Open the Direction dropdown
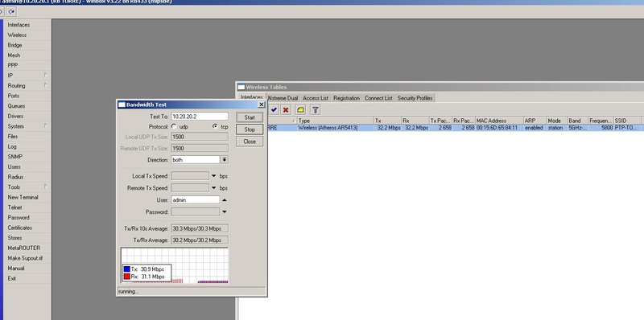 click(225, 160)
